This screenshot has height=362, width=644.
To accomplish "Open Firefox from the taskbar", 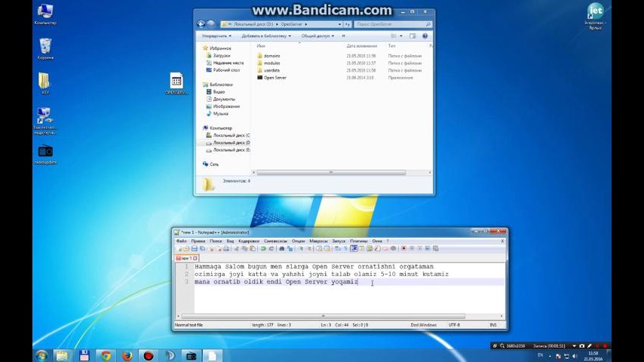I will (x=127, y=355).
